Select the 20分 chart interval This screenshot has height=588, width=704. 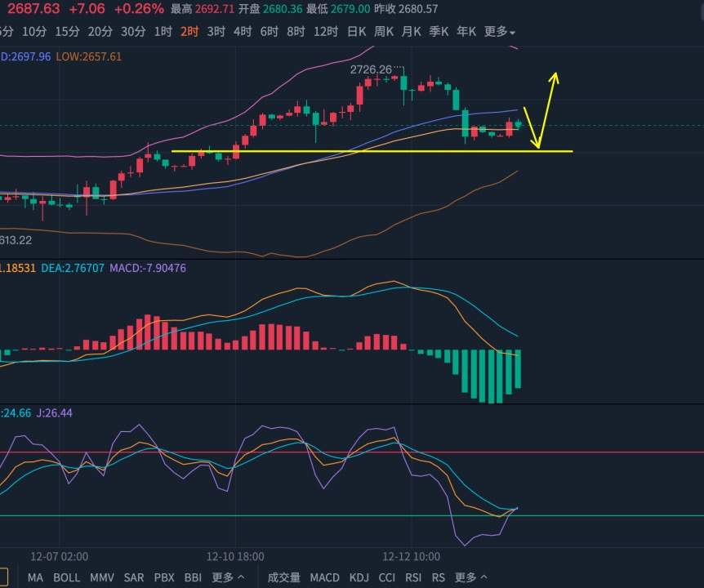[x=100, y=31]
